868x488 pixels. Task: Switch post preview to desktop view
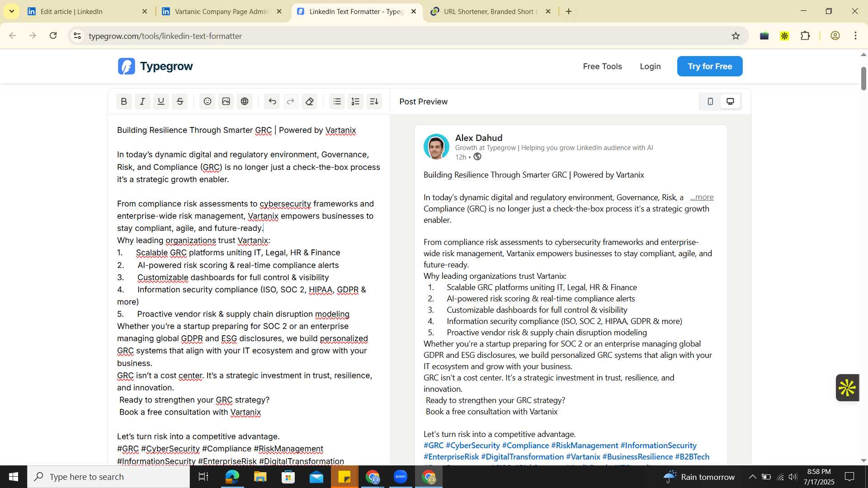point(730,102)
